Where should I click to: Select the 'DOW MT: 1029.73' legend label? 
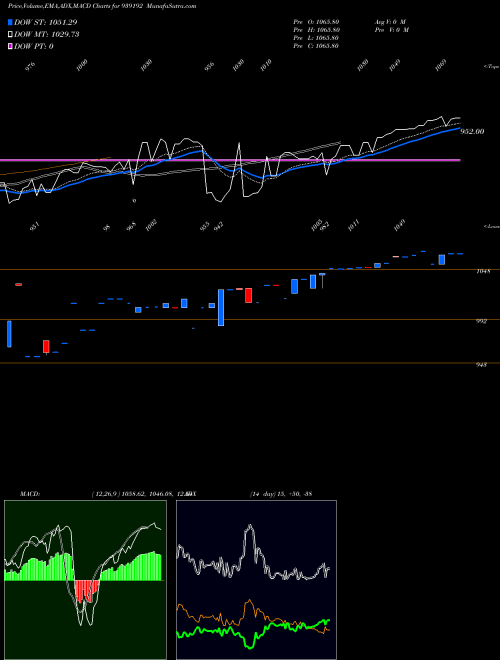[47, 35]
